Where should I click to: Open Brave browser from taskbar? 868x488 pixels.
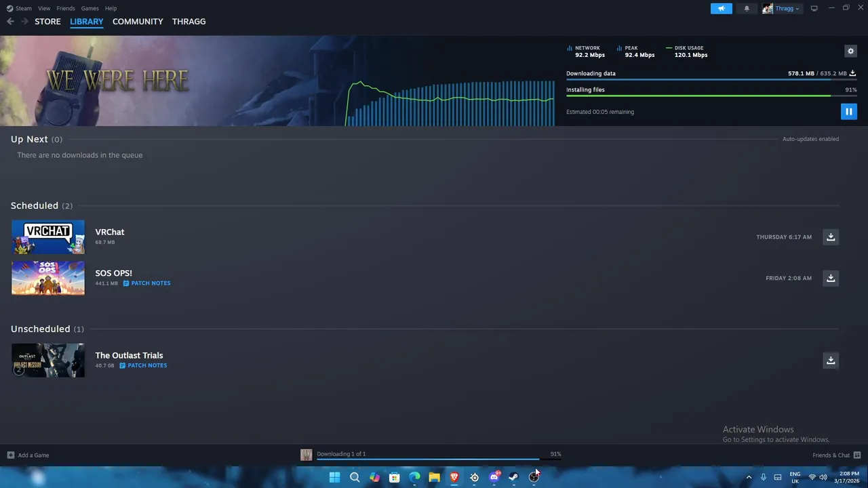(x=454, y=477)
